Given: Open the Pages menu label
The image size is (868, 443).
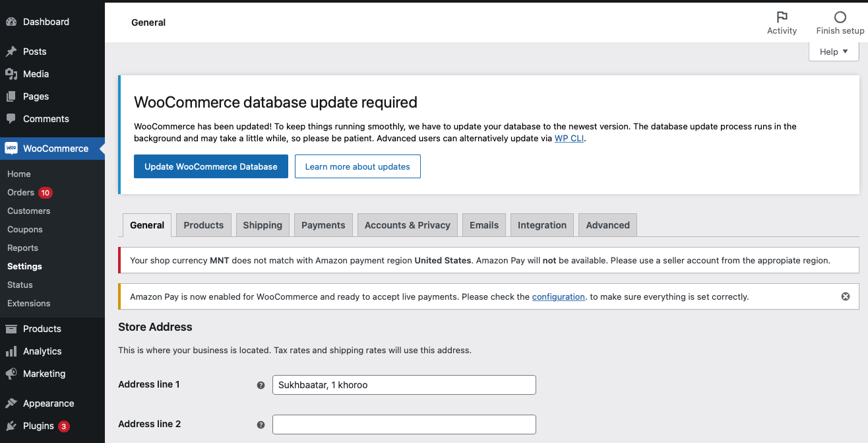Looking at the screenshot, I should pos(36,96).
